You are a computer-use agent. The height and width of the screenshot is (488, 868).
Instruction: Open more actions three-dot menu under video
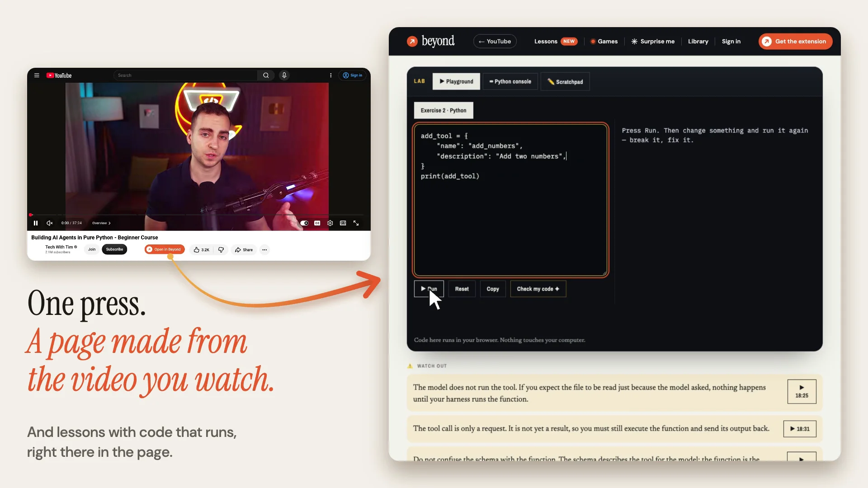point(264,250)
